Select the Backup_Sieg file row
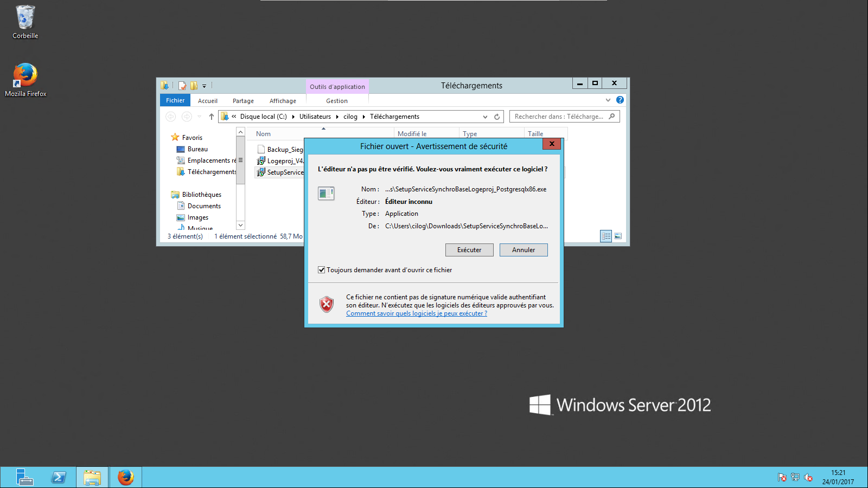The width and height of the screenshot is (868, 488). [x=280, y=149]
